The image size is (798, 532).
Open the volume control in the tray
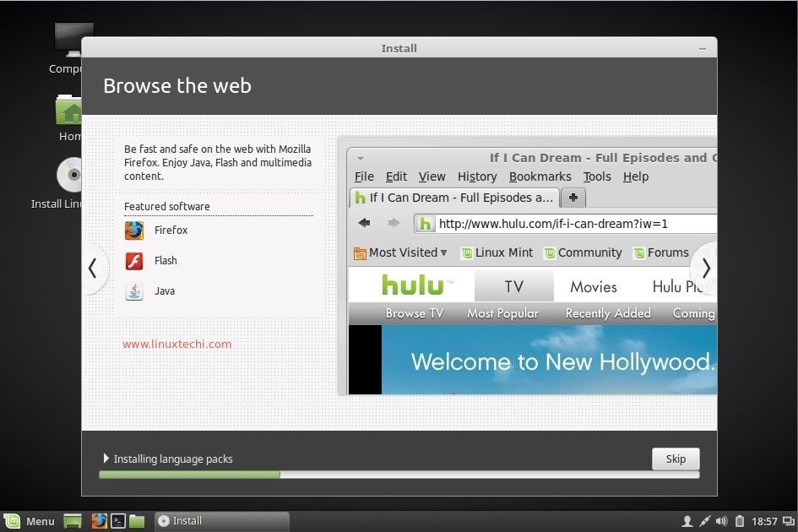pyautogui.click(x=721, y=521)
